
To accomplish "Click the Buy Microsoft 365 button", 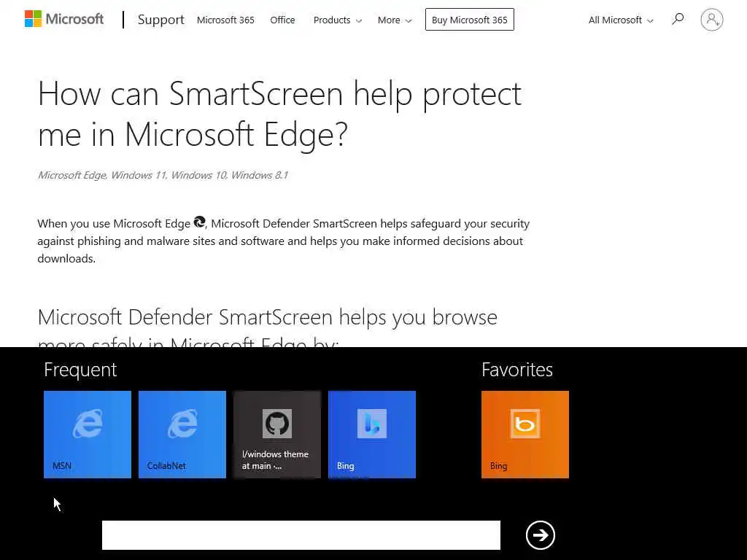I will [x=469, y=20].
